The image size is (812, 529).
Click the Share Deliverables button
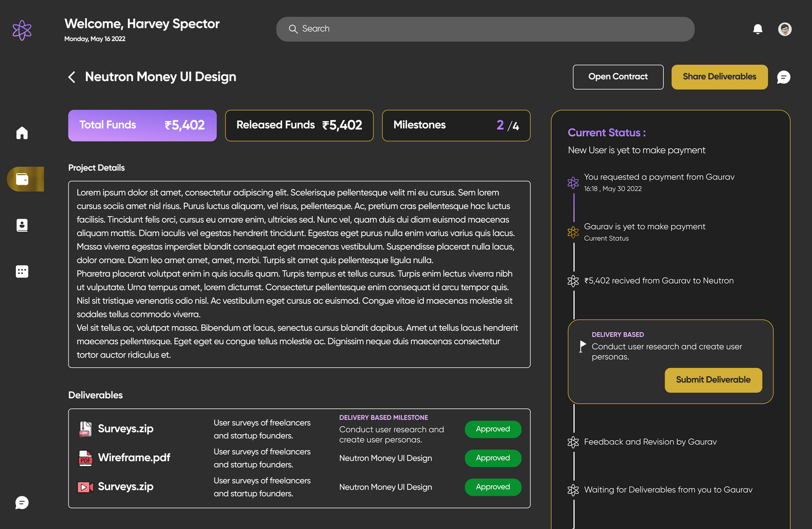pyautogui.click(x=719, y=77)
